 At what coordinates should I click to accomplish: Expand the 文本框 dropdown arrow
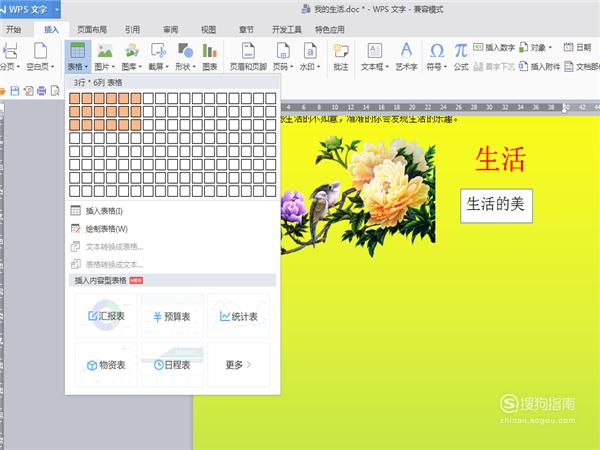tap(387, 67)
